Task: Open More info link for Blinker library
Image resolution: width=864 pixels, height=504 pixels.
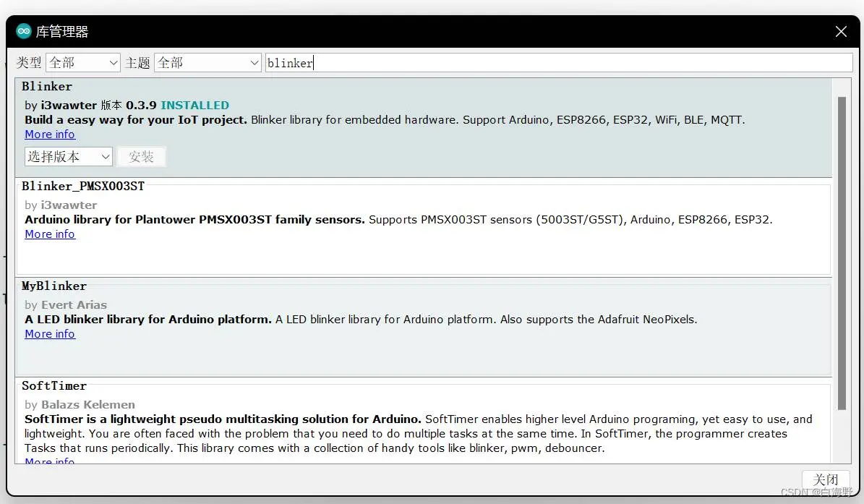Action: click(x=50, y=134)
